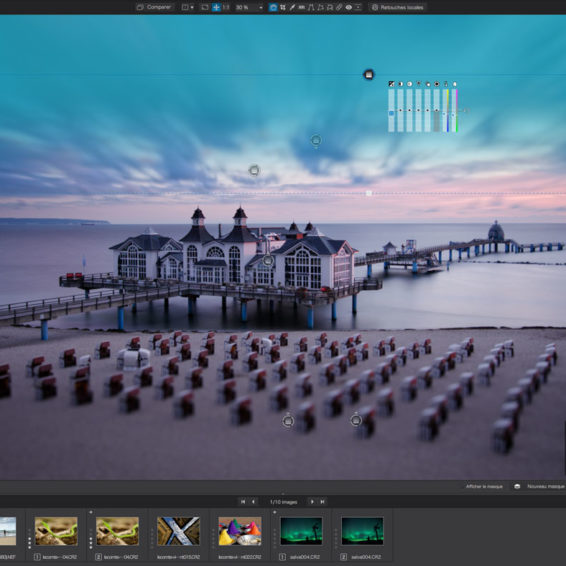
Task: Select the mask pin in the sky clouds
Action: tap(316, 140)
